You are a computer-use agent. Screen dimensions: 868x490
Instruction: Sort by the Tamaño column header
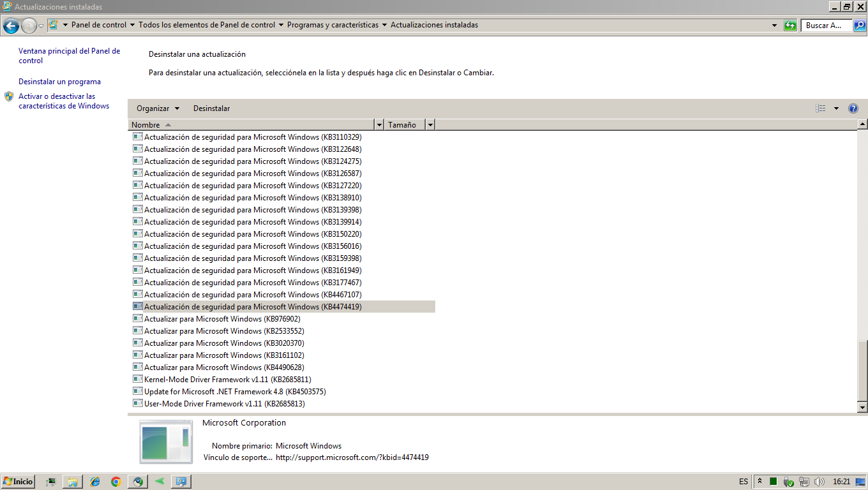tap(405, 124)
